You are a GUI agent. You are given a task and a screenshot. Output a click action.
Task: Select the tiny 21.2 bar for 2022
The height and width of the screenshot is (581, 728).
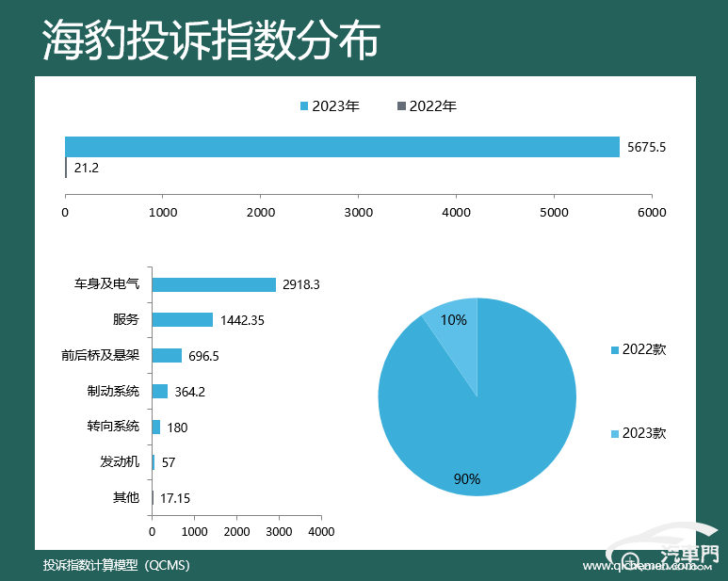[66, 168]
